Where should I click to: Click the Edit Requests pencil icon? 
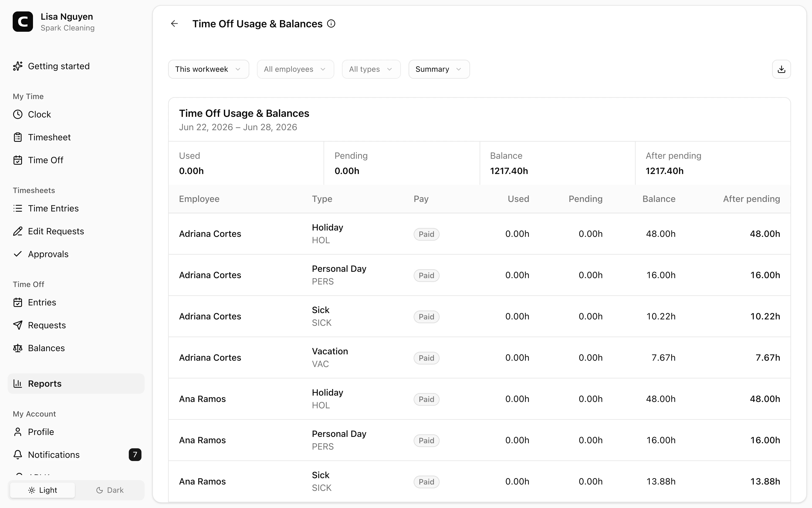pos(18,232)
